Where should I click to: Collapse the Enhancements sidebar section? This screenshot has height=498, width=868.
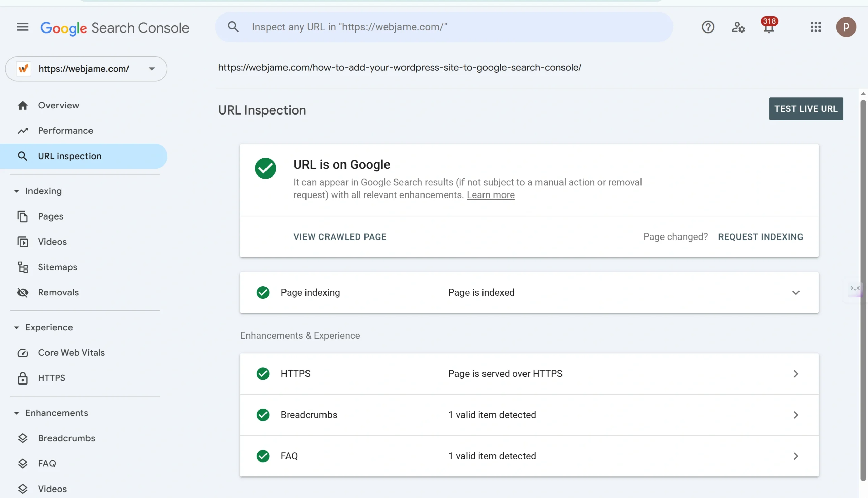pos(16,413)
